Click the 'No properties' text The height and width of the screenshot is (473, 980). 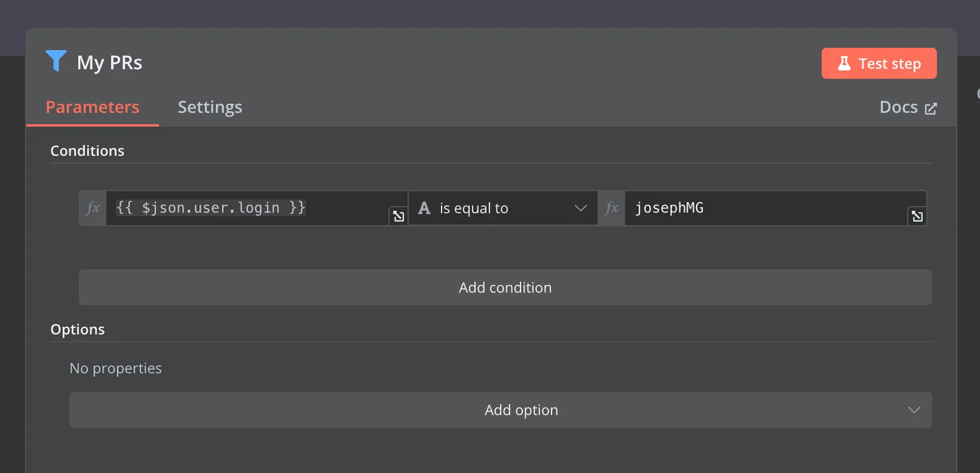coord(116,368)
